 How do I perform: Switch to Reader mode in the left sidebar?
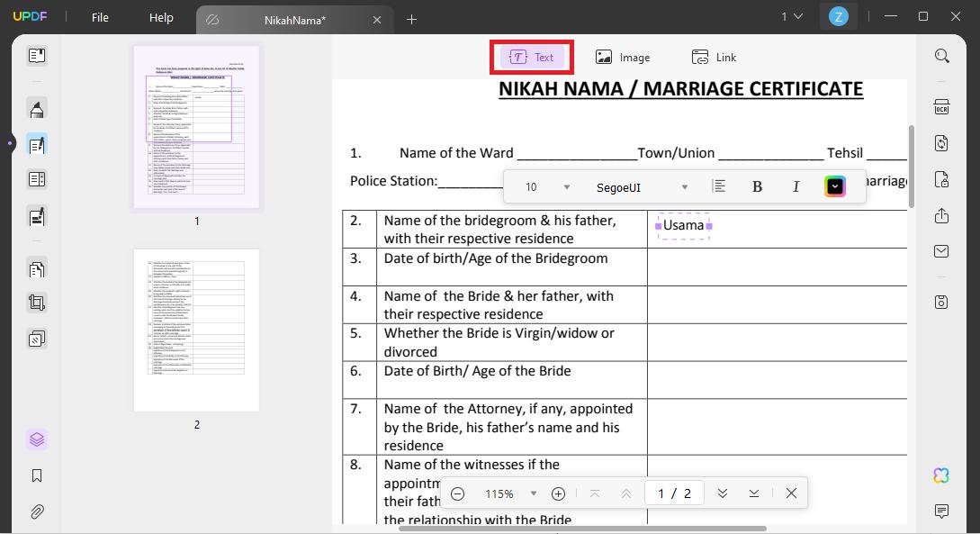[x=37, y=55]
